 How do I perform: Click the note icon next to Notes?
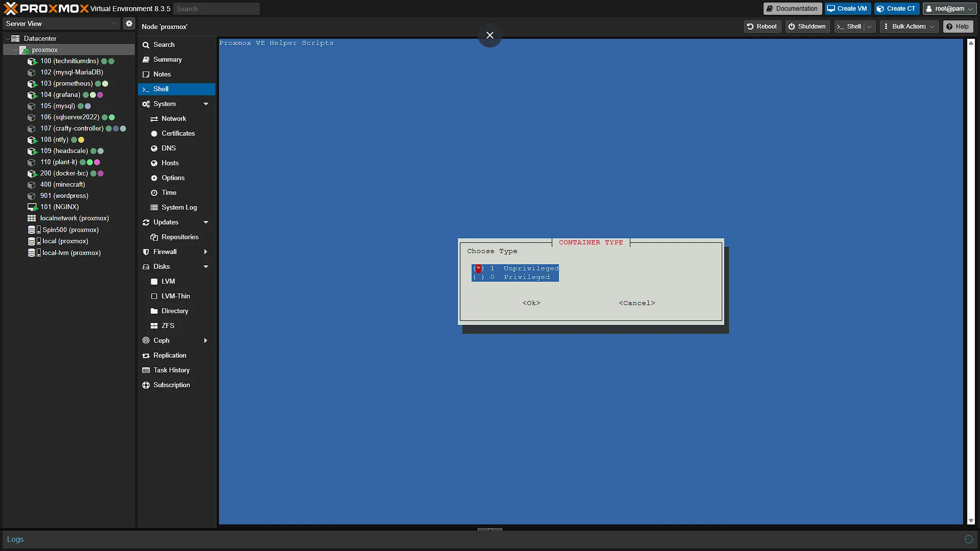[x=146, y=74]
